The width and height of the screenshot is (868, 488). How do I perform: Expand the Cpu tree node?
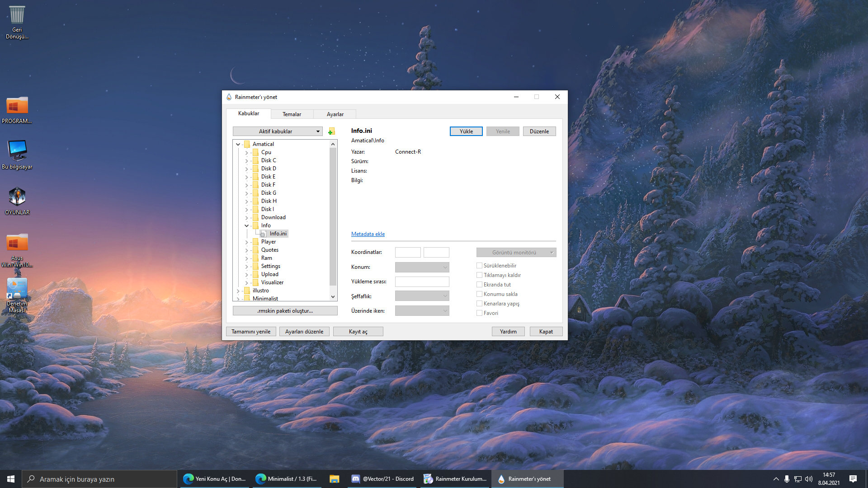click(247, 153)
